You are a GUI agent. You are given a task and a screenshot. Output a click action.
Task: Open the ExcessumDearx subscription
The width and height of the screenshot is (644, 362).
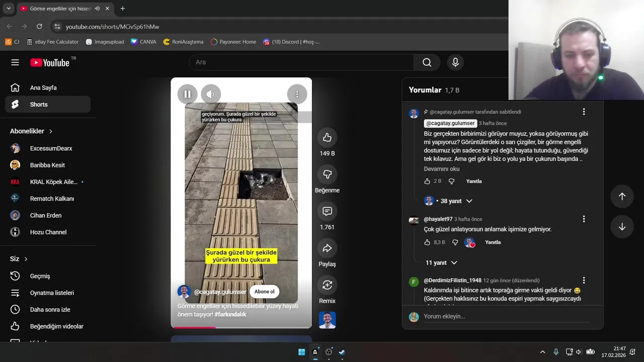48,148
